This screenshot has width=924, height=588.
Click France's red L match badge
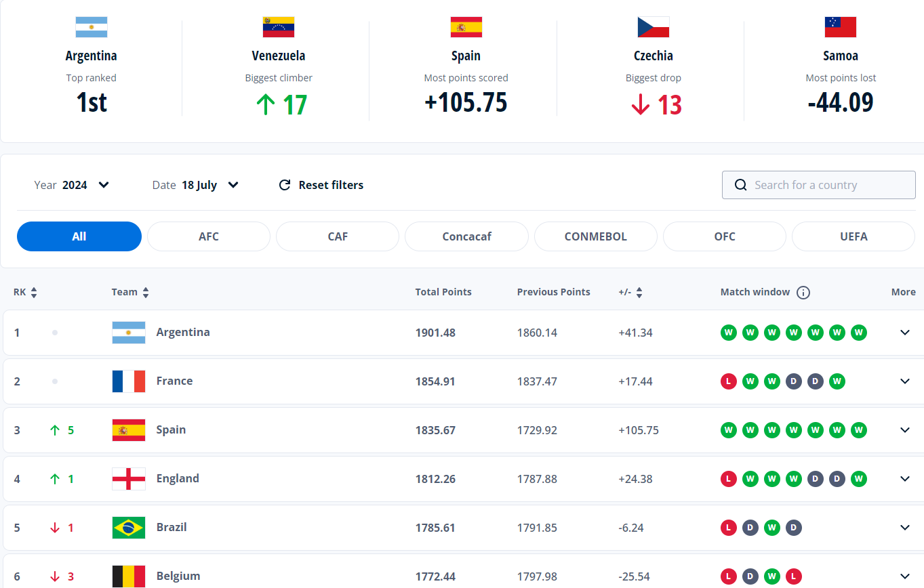729,381
